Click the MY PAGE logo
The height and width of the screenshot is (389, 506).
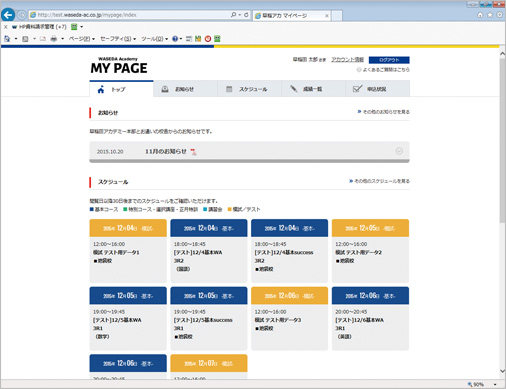pyautogui.click(x=119, y=66)
